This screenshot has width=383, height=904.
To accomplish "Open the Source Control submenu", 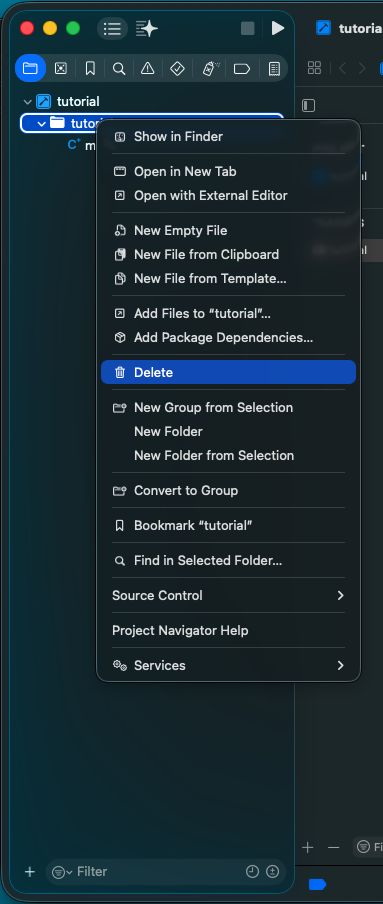I will [228, 596].
